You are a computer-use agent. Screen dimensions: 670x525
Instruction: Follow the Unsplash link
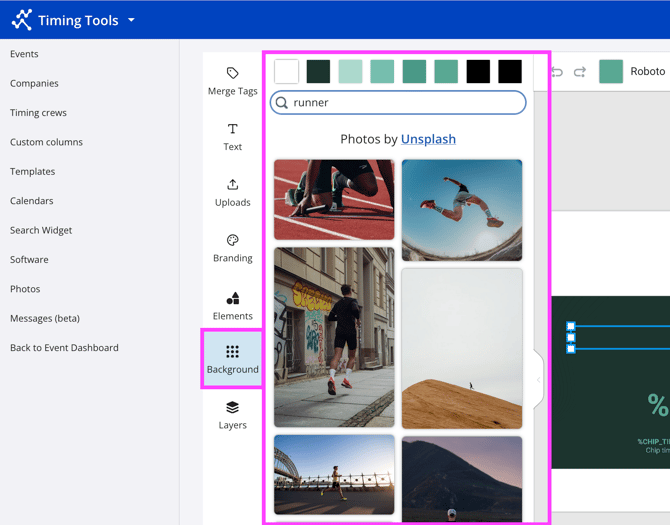point(428,139)
